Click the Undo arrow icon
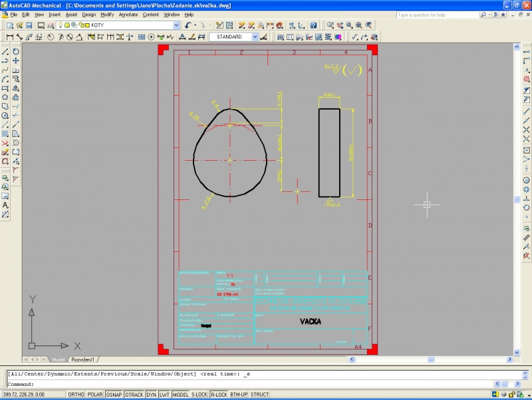This screenshot has width=532, height=400. tap(188, 25)
